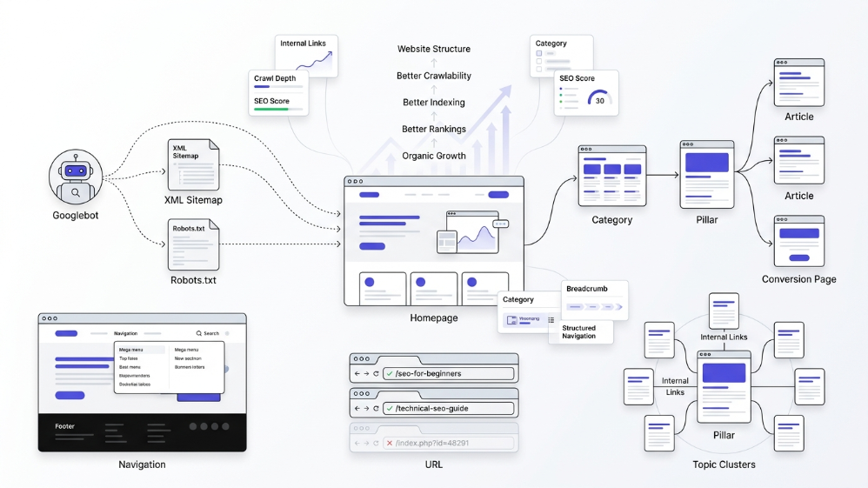
Task: Click blue logo pill in Navigation mockup
Action: 66,333
